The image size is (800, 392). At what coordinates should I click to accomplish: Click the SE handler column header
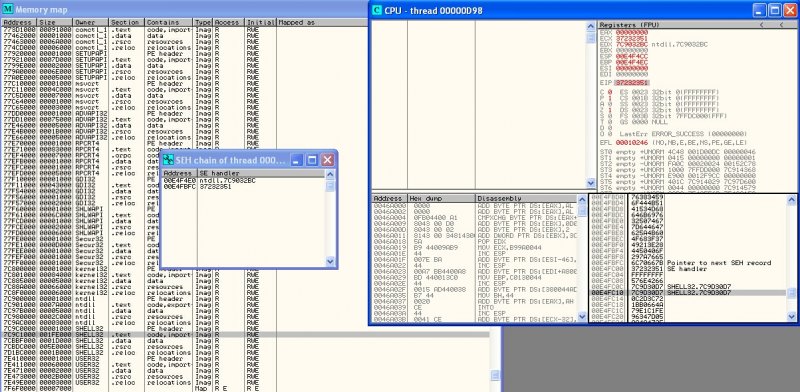pos(261,174)
